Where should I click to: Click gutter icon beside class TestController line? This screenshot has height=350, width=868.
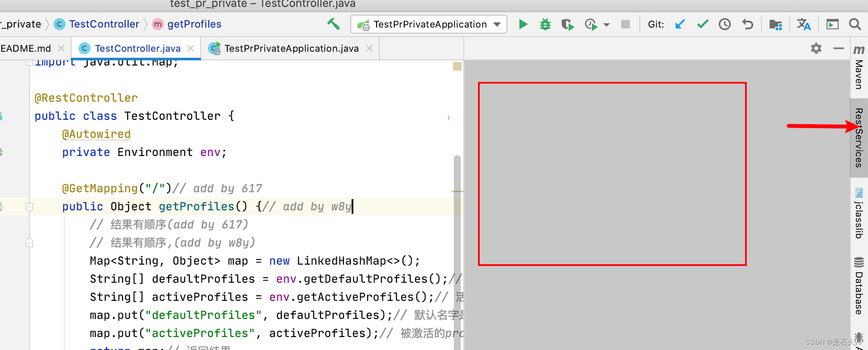pyautogui.click(x=1, y=116)
